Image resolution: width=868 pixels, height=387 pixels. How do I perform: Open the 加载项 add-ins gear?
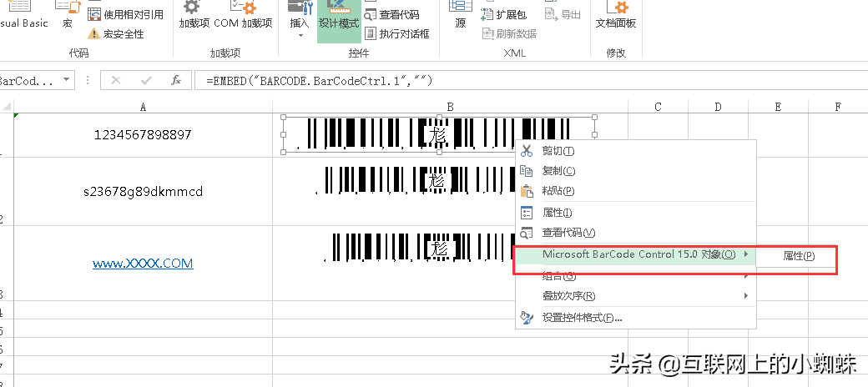(193, 16)
